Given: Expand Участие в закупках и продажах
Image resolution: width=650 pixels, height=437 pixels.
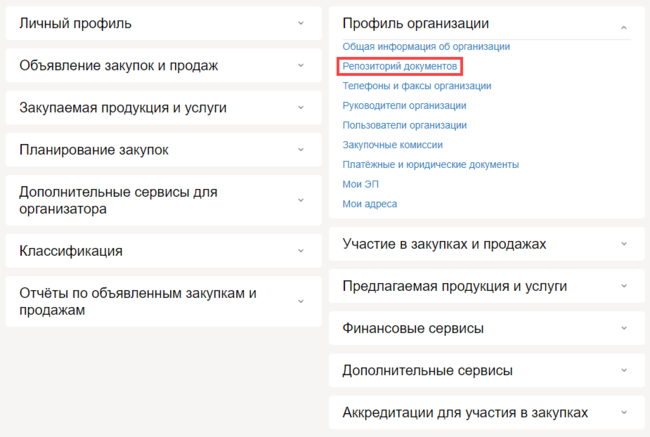Looking at the screenshot, I should 486,244.
